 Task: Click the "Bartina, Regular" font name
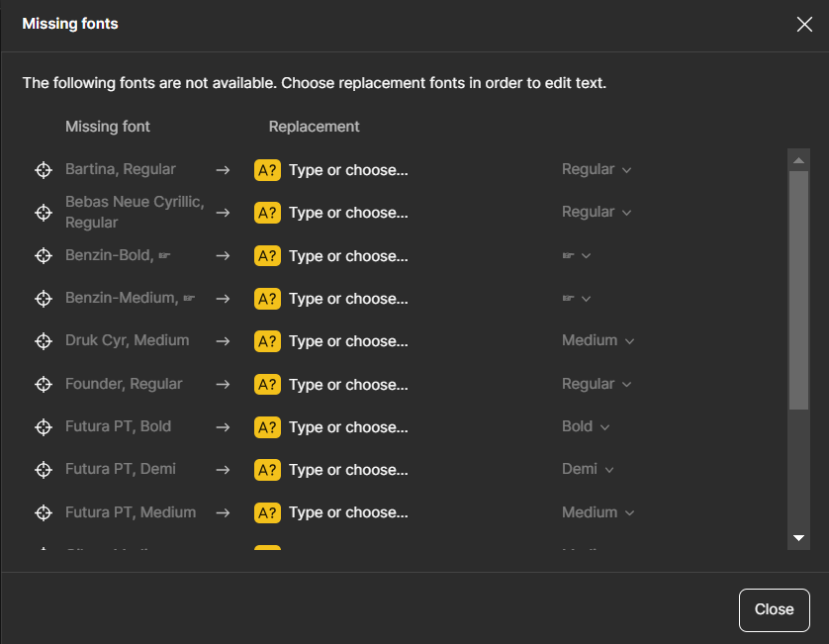pyautogui.click(x=121, y=169)
